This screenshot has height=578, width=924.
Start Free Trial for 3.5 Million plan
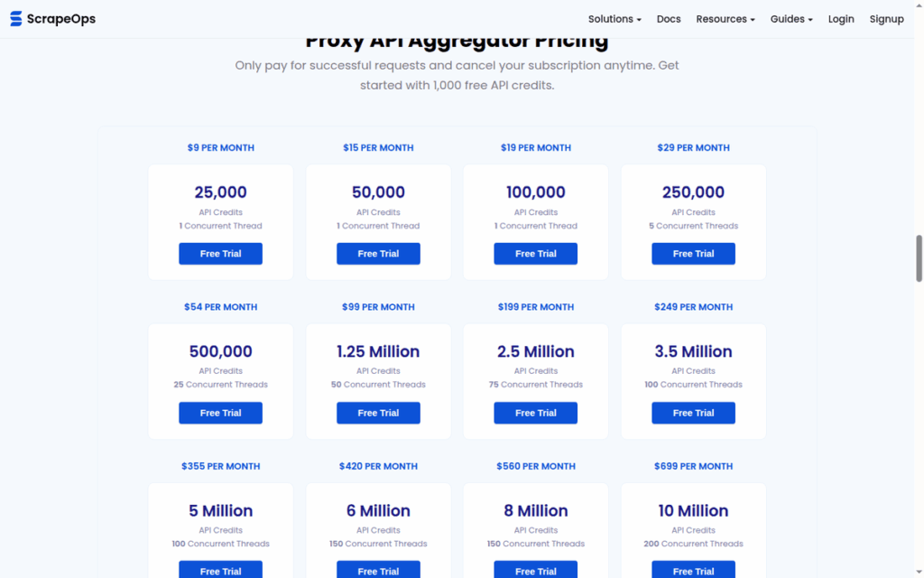(x=694, y=413)
